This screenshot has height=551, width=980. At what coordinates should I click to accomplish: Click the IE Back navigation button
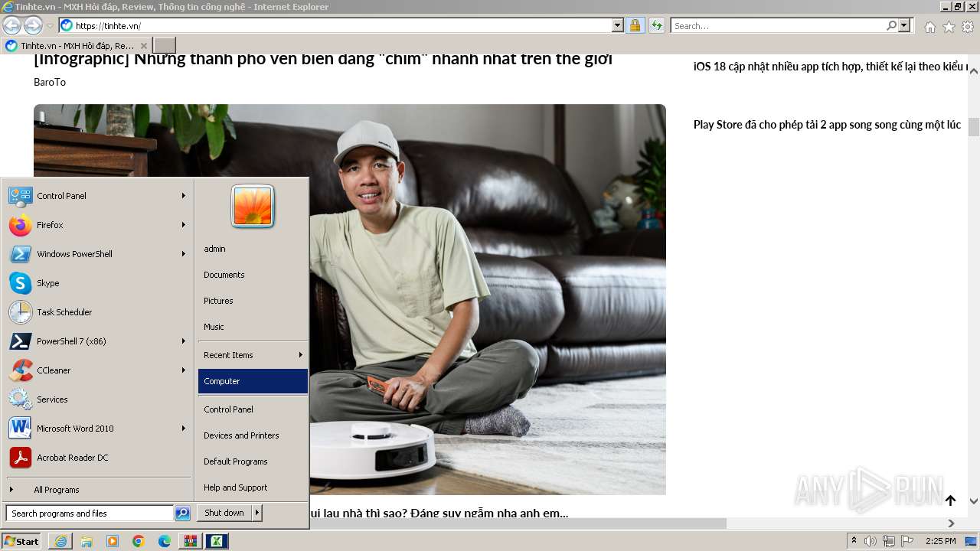click(11, 25)
